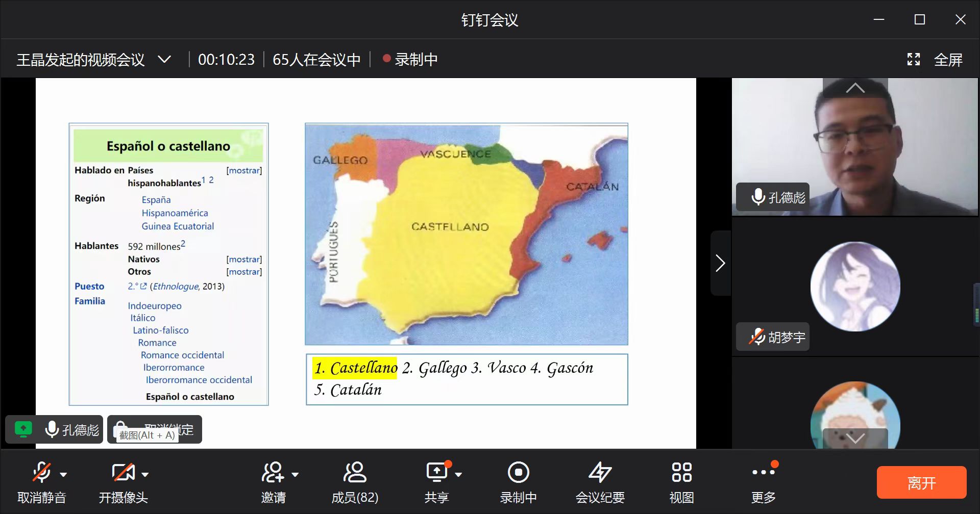
Task: Leave the meeting with 离开 button
Action: point(921,482)
